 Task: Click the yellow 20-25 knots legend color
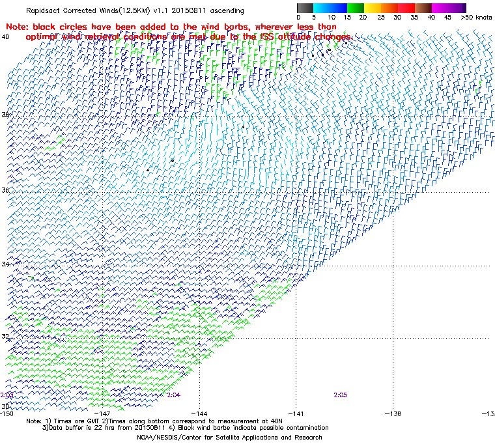click(373, 8)
